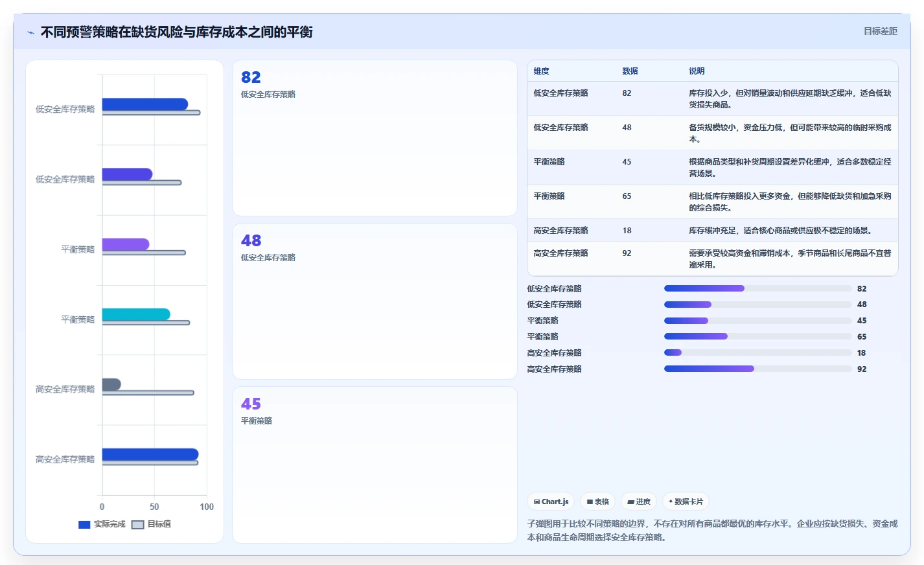Click the 数据卡片 tag chip
The image size is (924, 565).
(x=686, y=502)
